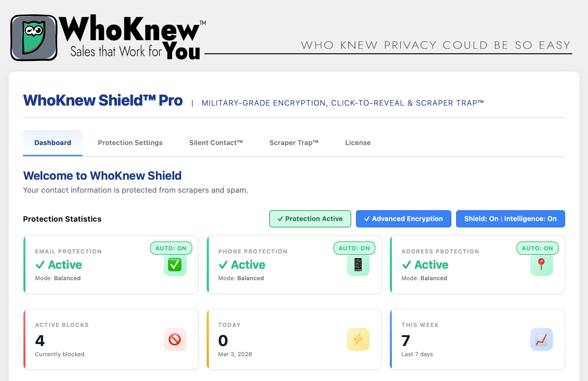Screen dimensions: 588x381
Task: Click the Shield: On | Intelligence: On badge
Action: point(510,219)
